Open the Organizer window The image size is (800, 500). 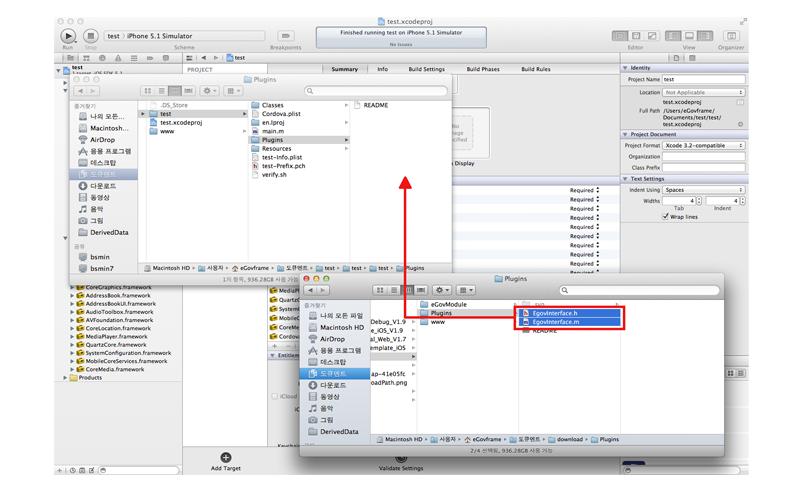pyautogui.click(x=731, y=36)
